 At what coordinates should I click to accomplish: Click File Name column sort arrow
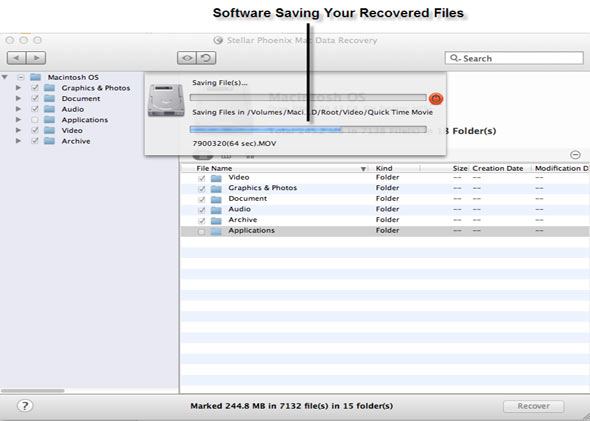point(363,169)
